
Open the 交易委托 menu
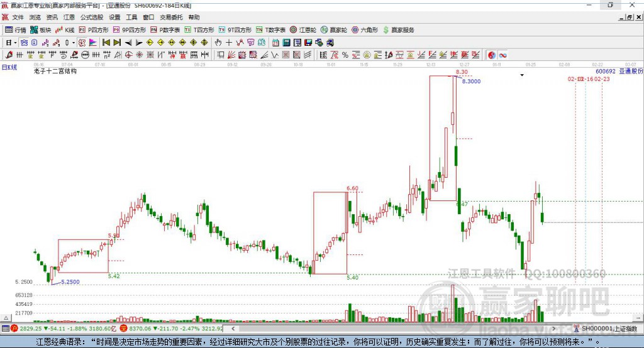click(171, 17)
